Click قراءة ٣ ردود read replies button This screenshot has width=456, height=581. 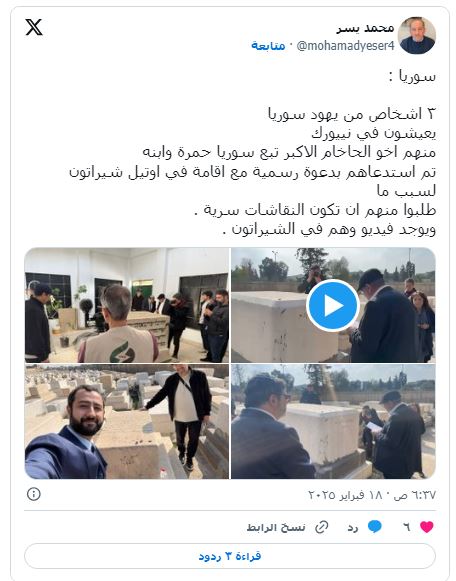pyautogui.click(x=230, y=556)
